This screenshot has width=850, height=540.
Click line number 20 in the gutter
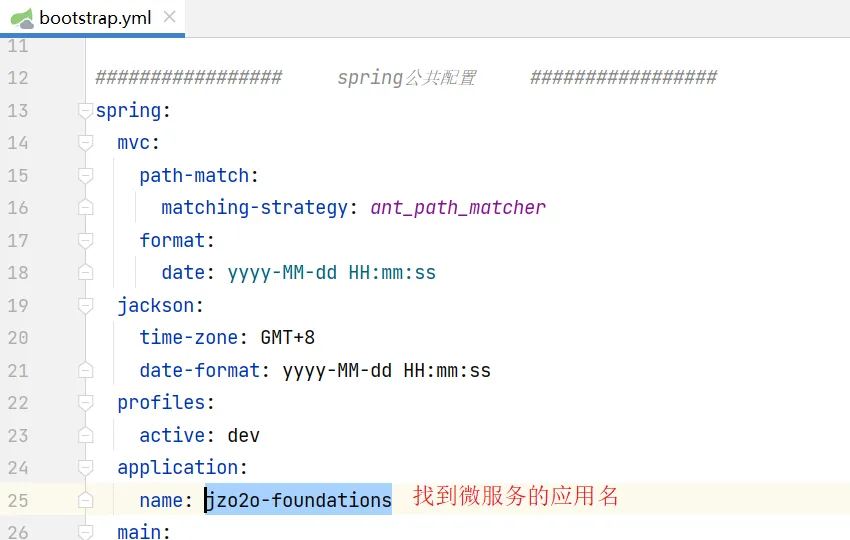[18, 338]
